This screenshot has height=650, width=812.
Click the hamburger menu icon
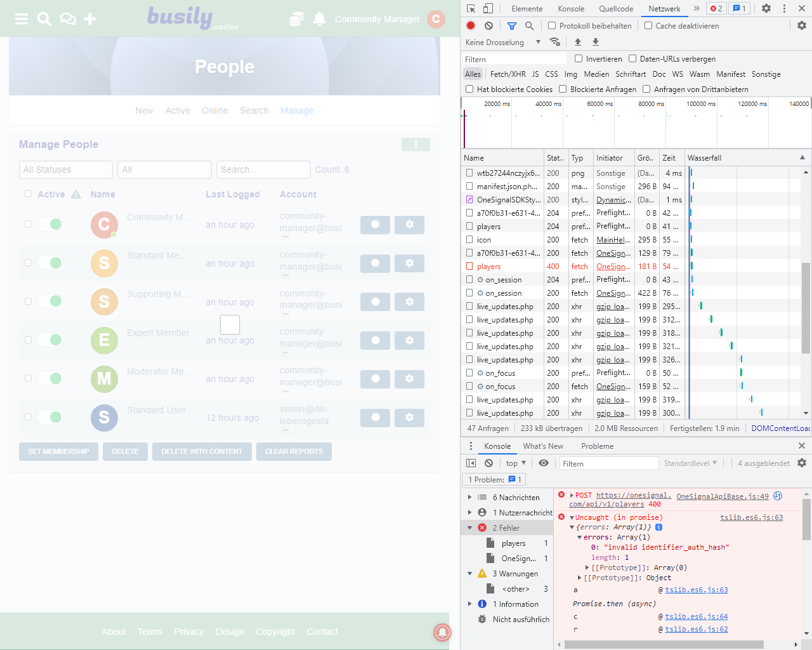coord(22,19)
